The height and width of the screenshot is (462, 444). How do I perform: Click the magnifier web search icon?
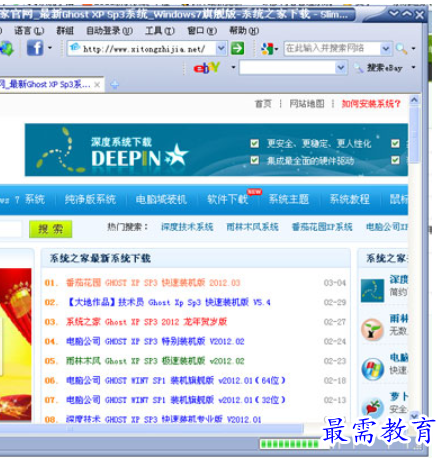click(x=401, y=49)
